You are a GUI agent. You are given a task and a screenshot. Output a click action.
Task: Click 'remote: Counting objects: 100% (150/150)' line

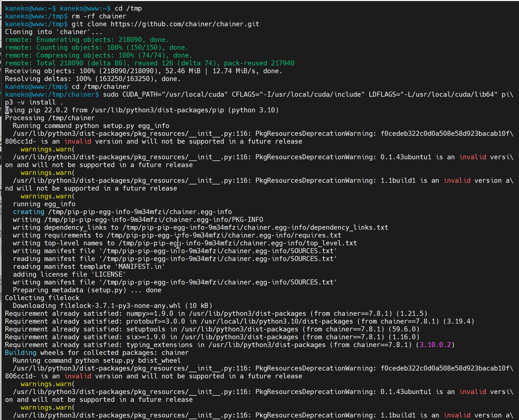point(97,48)
